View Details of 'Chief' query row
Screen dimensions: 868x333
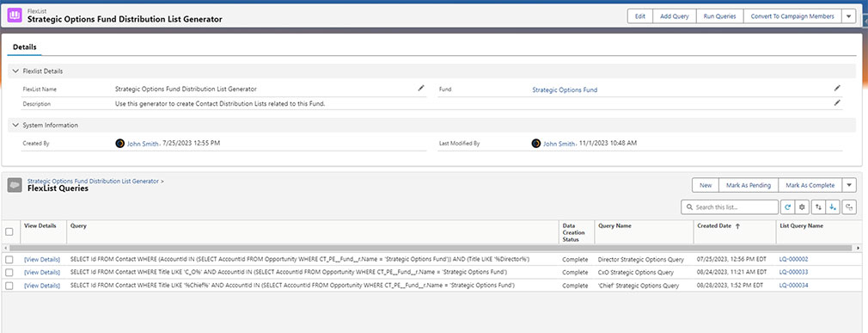(x=42, y=286)
